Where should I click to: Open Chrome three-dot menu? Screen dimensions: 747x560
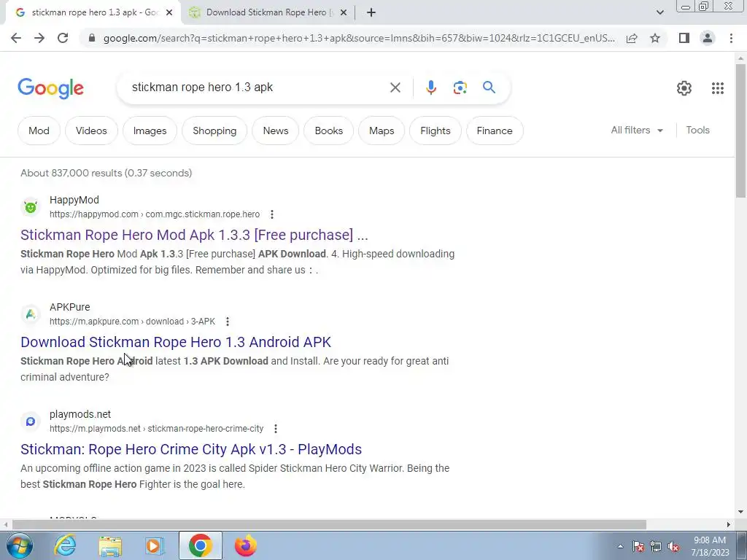click(x=731, y=38)
